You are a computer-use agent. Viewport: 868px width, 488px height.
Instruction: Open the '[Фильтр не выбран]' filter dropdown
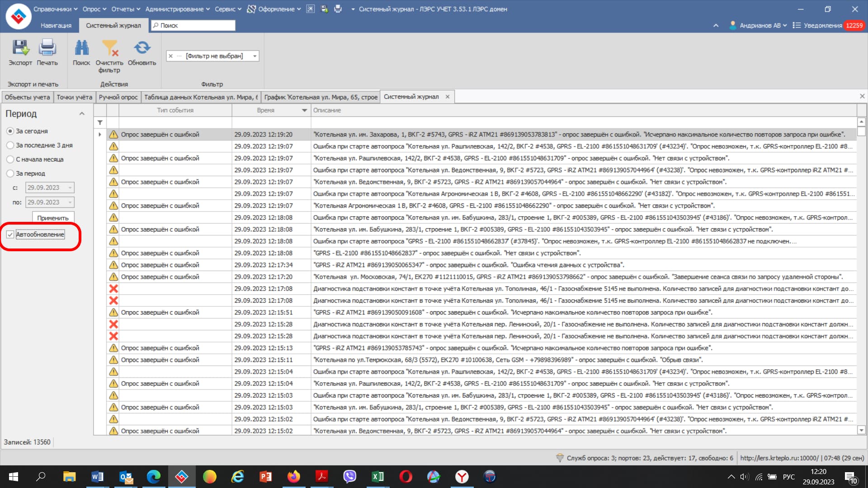[255, 56]
